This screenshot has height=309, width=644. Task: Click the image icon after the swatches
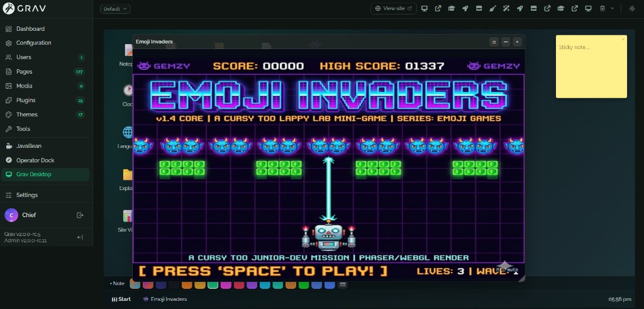tap(343, 284)
